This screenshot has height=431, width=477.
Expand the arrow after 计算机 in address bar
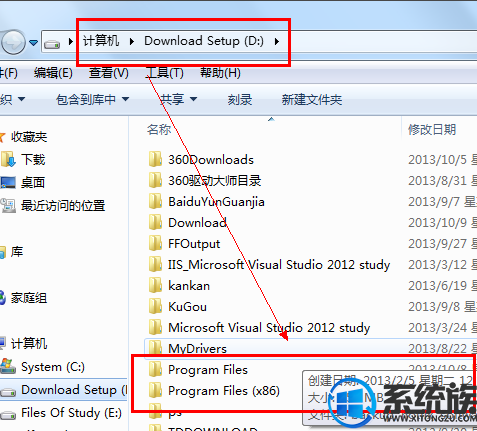[132, 42]
